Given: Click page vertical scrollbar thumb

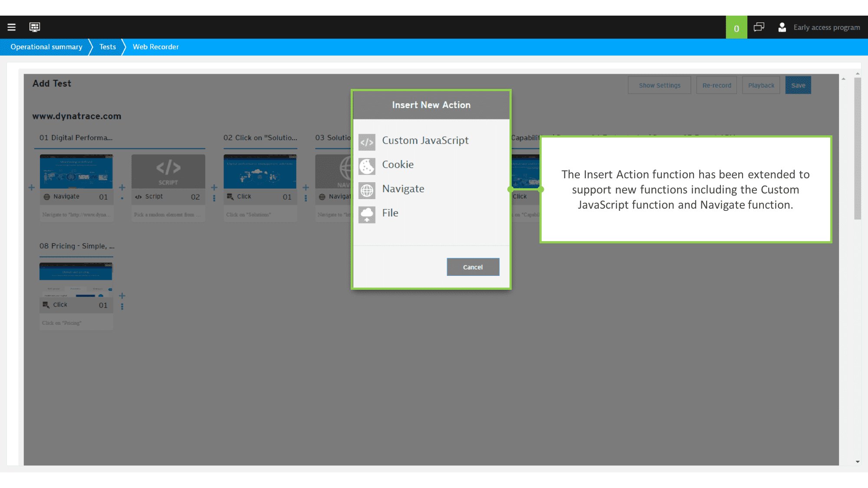Looking at the screenshot, I should [x=858, y=148].
